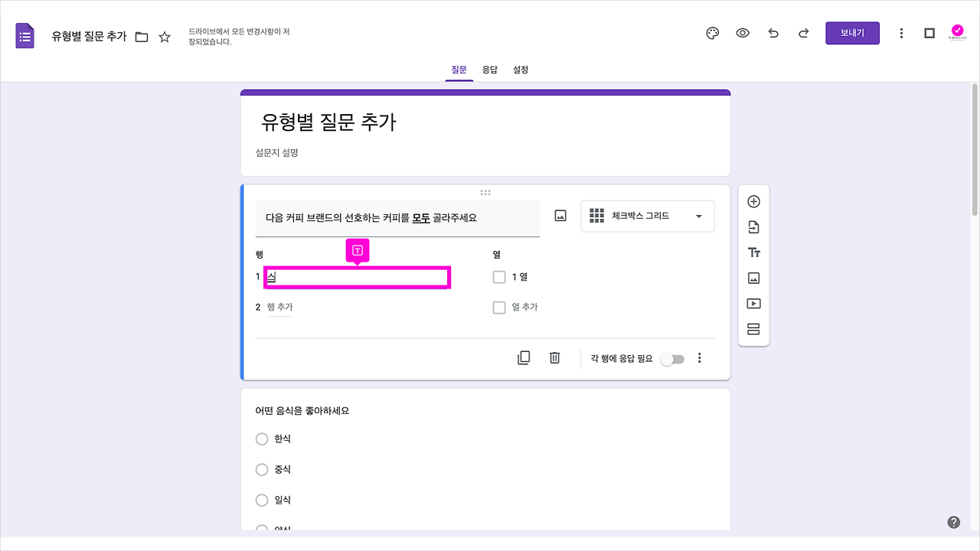Add a video to the form
The image size is (980, 551).
tap(753, 303)
